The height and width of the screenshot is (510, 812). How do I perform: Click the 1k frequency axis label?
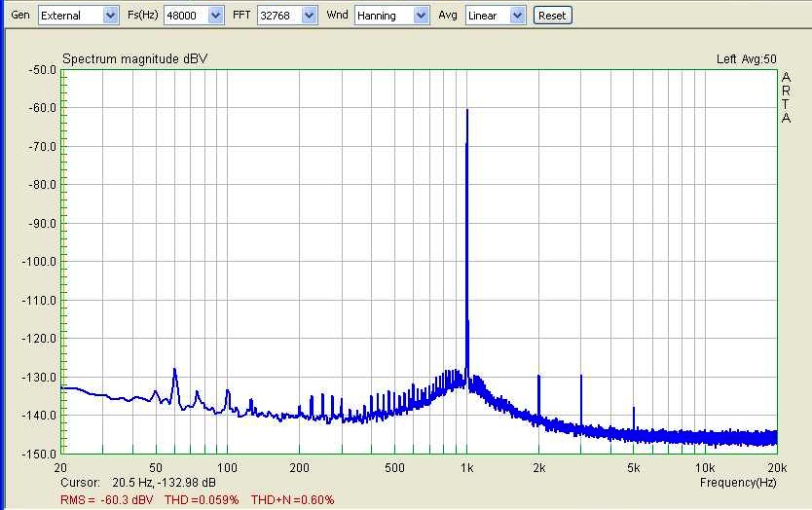click(x=466, y=468)
